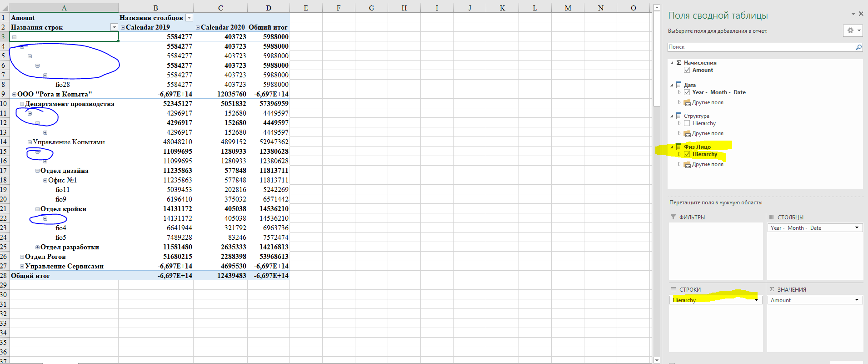Close the PivotTable fields pane
Screen dimensions: 868x364
click(x=861, y=14)
